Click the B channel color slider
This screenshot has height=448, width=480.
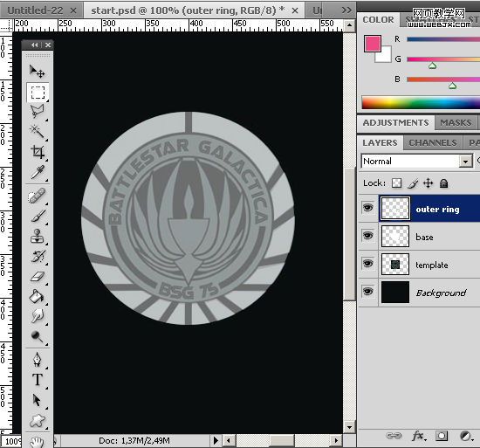[443, 79]
